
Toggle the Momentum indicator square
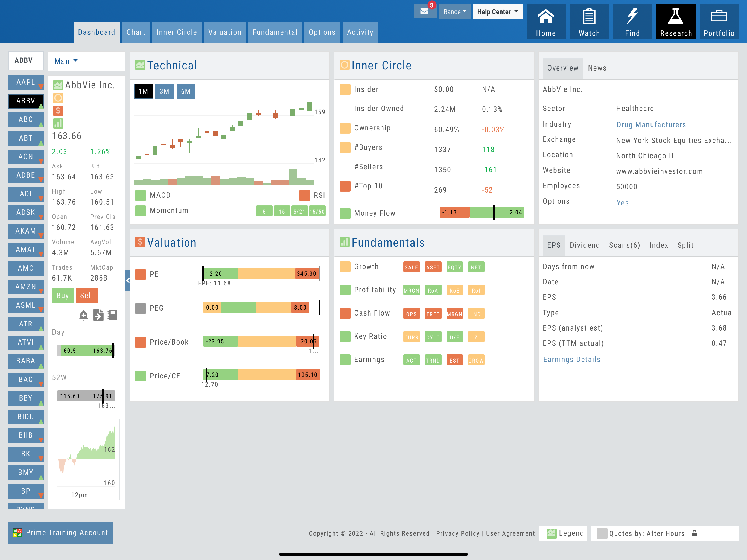[141, 211]
